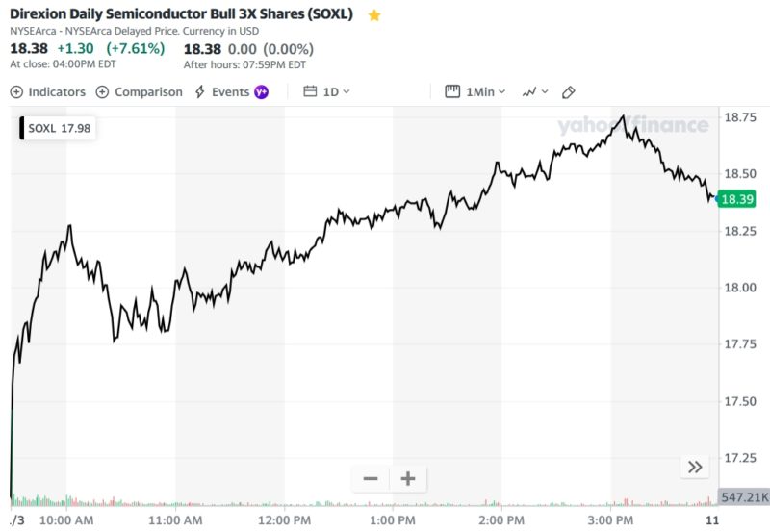
Task: Click the gold favorite star next to SOXL
Action: click(374, 15)
